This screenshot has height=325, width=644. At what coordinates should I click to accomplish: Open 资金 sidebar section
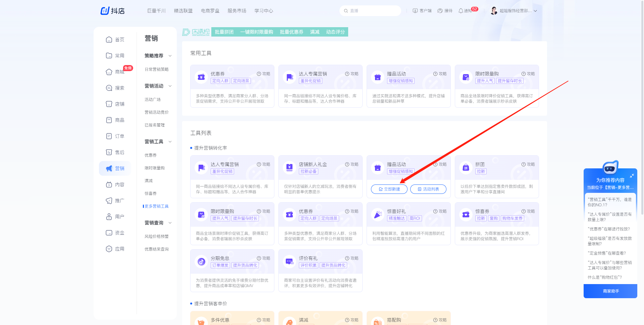115,233
